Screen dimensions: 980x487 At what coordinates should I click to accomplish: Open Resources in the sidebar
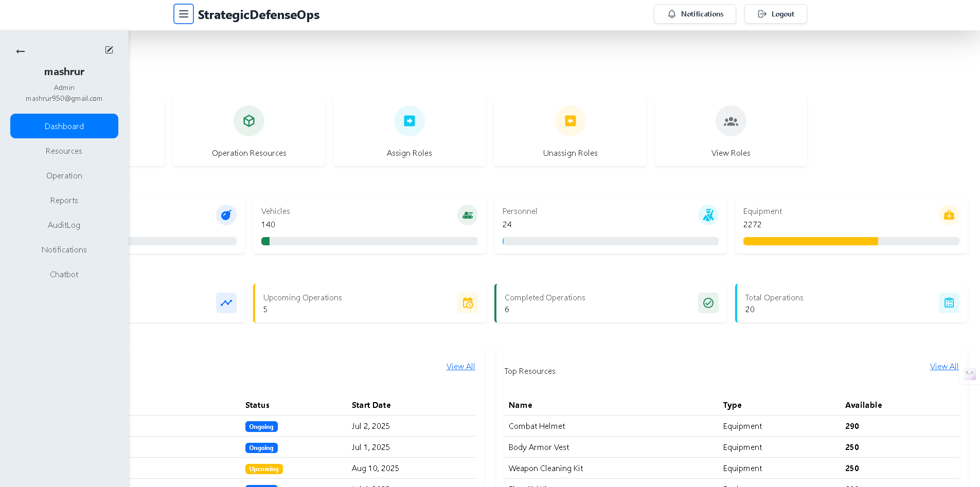[64, 151]
